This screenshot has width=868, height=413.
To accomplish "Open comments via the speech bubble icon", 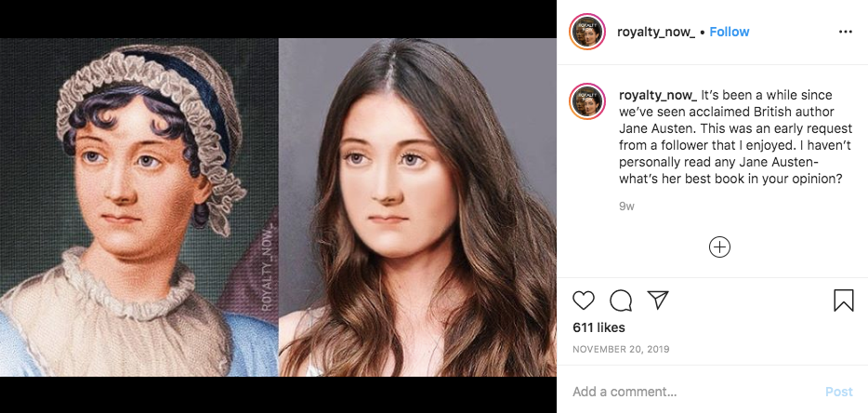I will 621,300.
